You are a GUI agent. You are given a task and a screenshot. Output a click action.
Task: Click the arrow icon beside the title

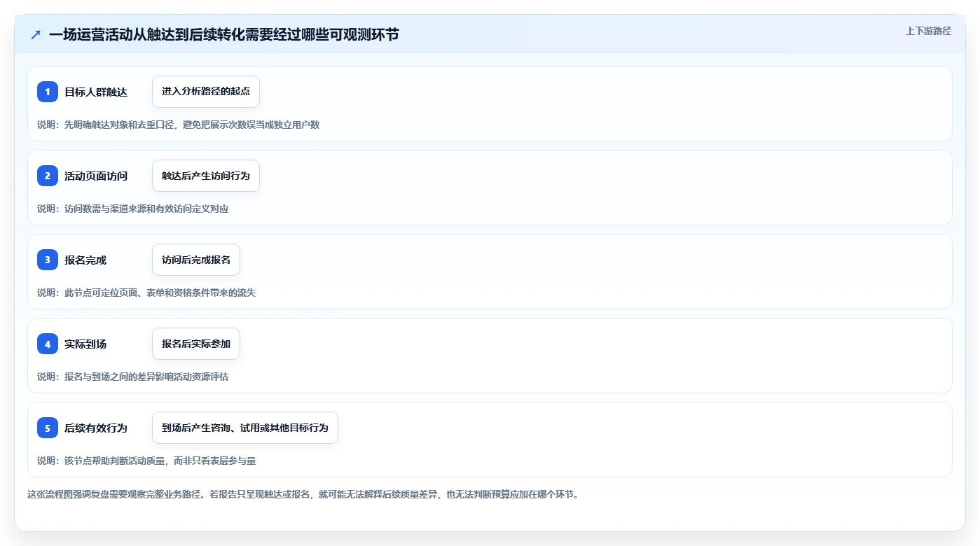tap(36, 34)
